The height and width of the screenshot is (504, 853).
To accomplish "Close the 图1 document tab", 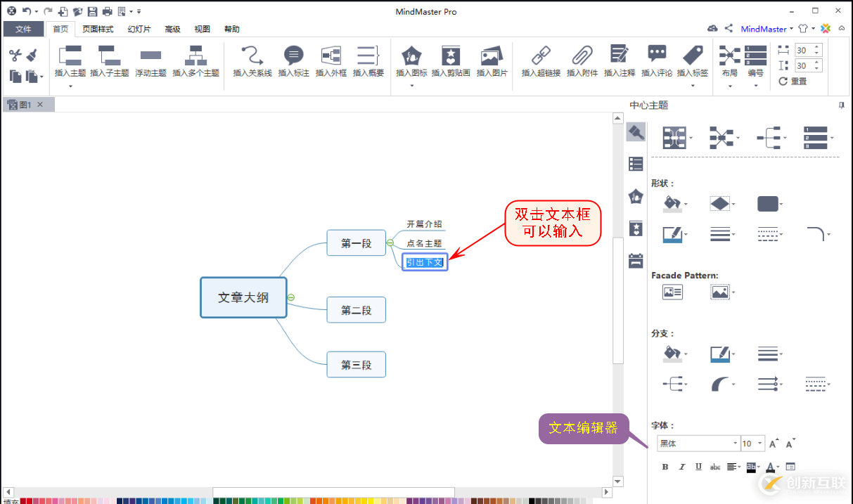I will click(40, 105).
